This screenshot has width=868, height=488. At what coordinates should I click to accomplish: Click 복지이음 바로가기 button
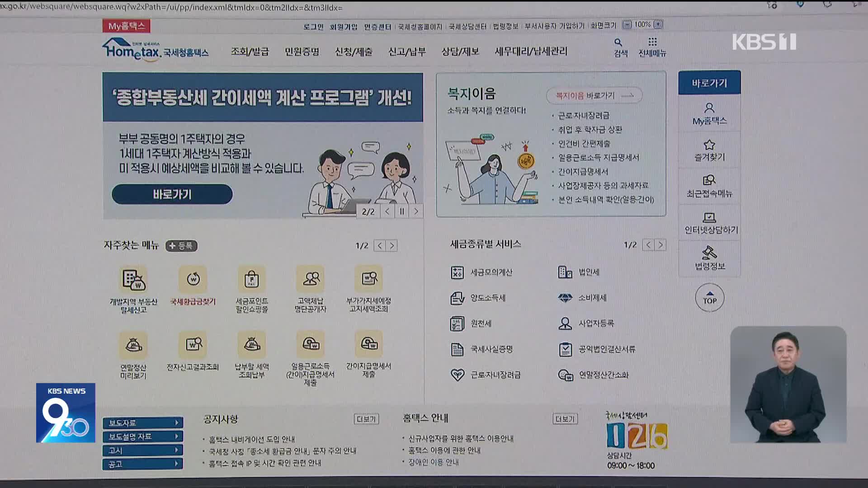[594, 96]
